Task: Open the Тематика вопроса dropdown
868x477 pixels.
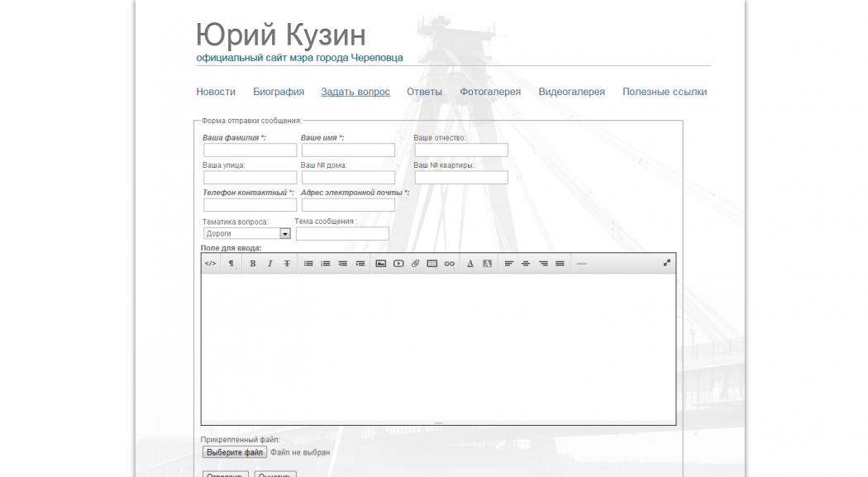Action: (247, 233)
